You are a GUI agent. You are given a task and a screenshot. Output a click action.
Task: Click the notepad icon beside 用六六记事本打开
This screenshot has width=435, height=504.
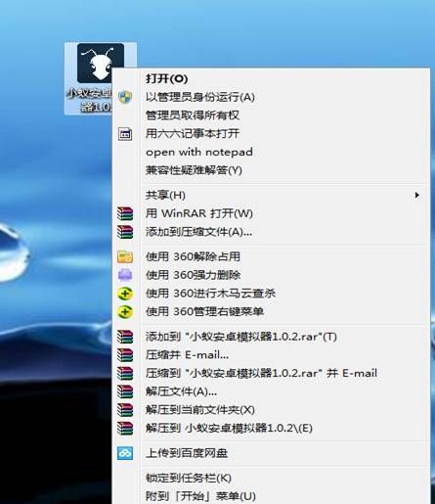[x=125, y=134]
